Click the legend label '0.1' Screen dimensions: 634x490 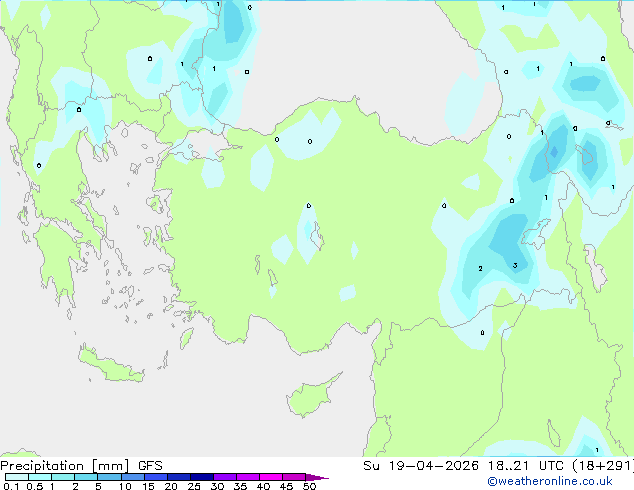pos(11,486)
